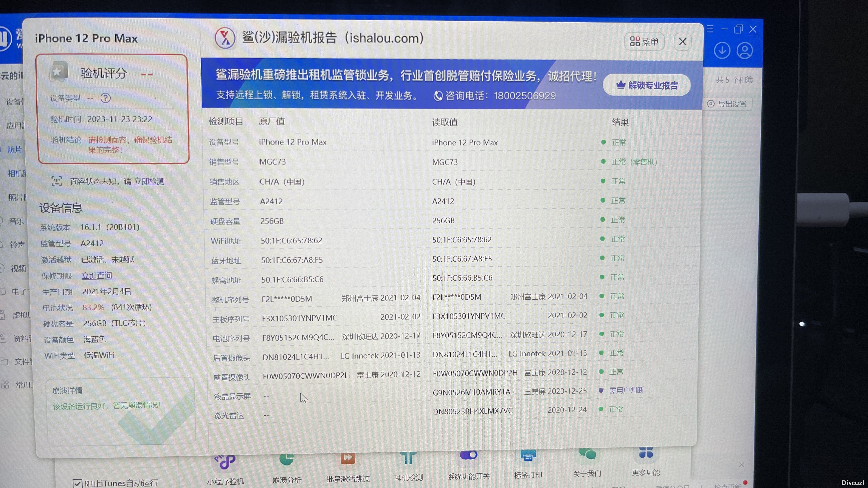Click the 读取值 液晶显示屏 G9N0526M10AMRY1A...
This screenshot has width=868, height=488.
click(x=474, y=392)
